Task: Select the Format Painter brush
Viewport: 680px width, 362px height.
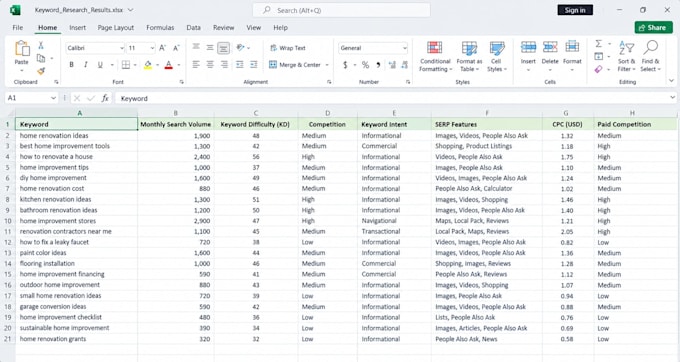Action: click(41, 71)
